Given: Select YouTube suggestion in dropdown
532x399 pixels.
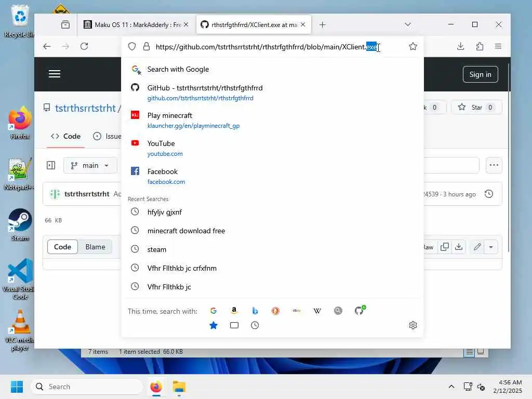Looking at the screenshot, I should [272, 148].
